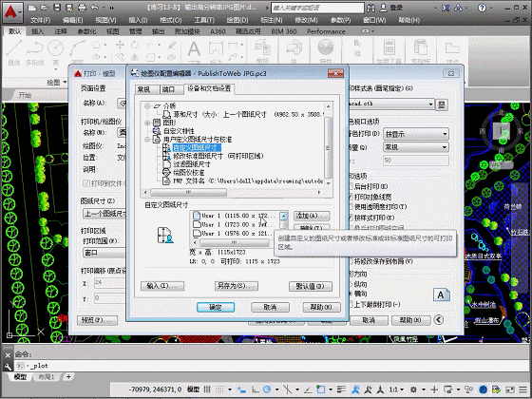Click the Open file icon in quick access toolbar
532x399 pixels.
click(44, 8)
